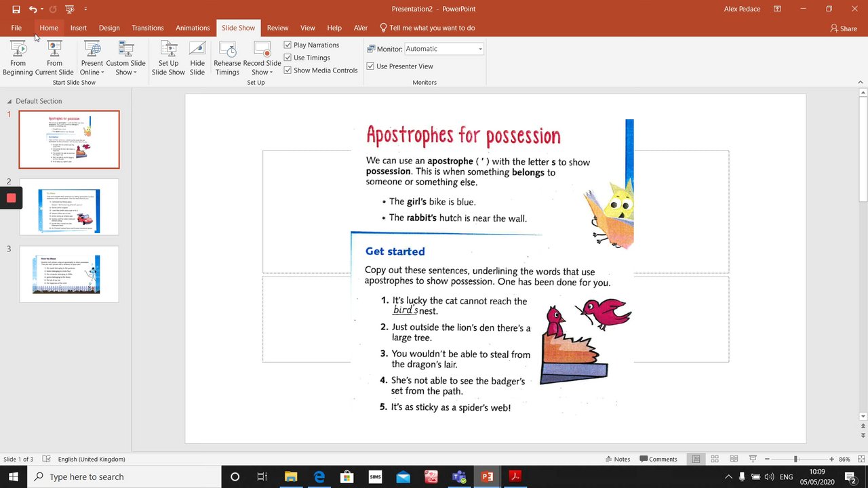Image resolution: width=868 pixels, height=488 pixels.
Task: Start slide show From Beginning
Action: click(x=18, y=58)
